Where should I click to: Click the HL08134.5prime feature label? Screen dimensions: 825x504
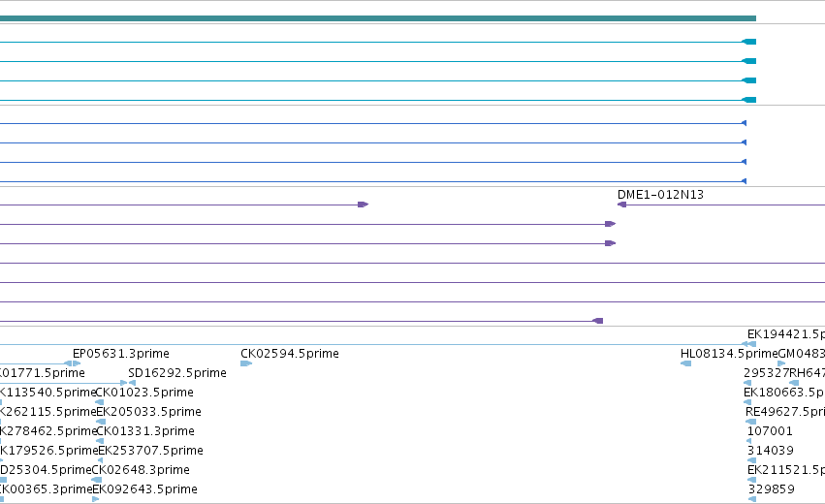click(729, 354)
